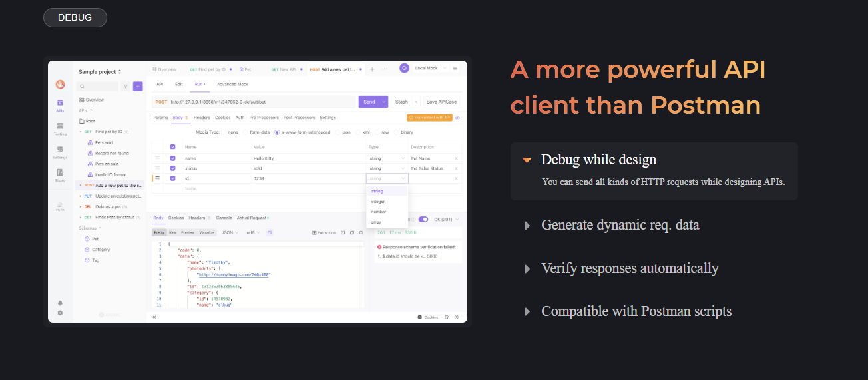Collapse the panel with double chevron icon
Viewport: 868px width, 380px height.
[x=154, y=317]
